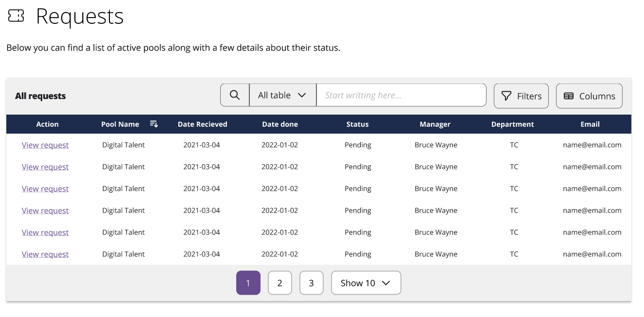Image resolution: width=644 pixels, height=317 pixels.
Task: Go to page 3 of pagination
Action: point(312,283)
